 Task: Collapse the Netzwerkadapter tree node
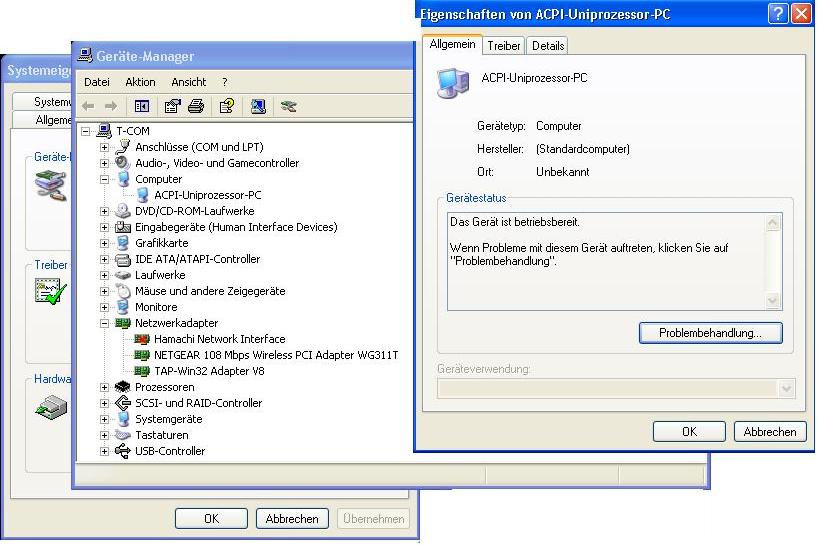pyautogui.click(x=105, y=323)
